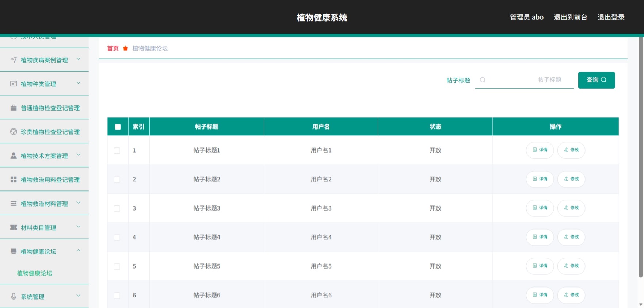The height and width of the screenshot is (308, 644).
Task: Click the grid icon beside 植物救治用料登记管理
Action: [x=14, y=180]
